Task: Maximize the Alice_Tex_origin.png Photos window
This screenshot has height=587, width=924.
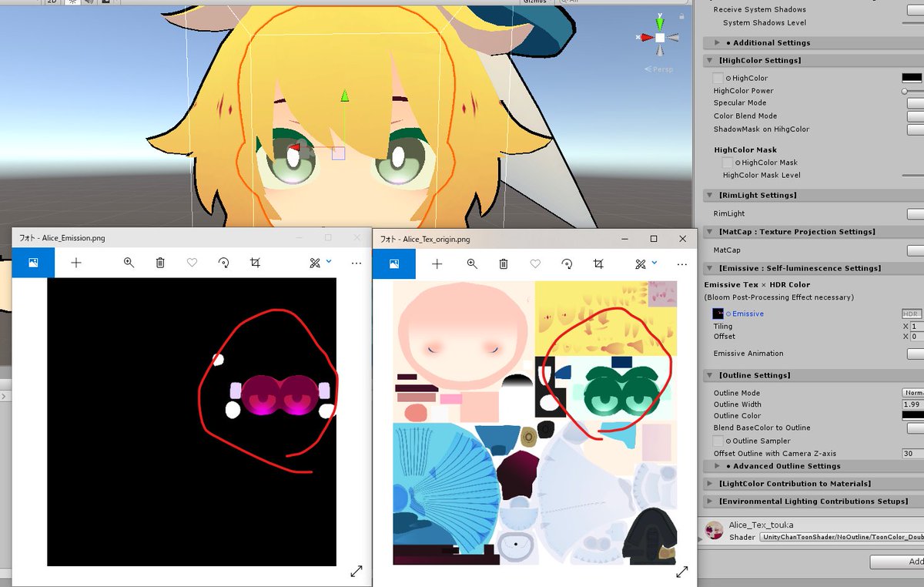Action: click(x=654, y=239)
